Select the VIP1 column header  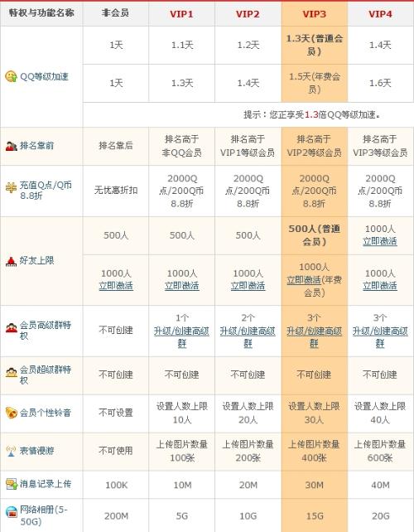point(181,14)
